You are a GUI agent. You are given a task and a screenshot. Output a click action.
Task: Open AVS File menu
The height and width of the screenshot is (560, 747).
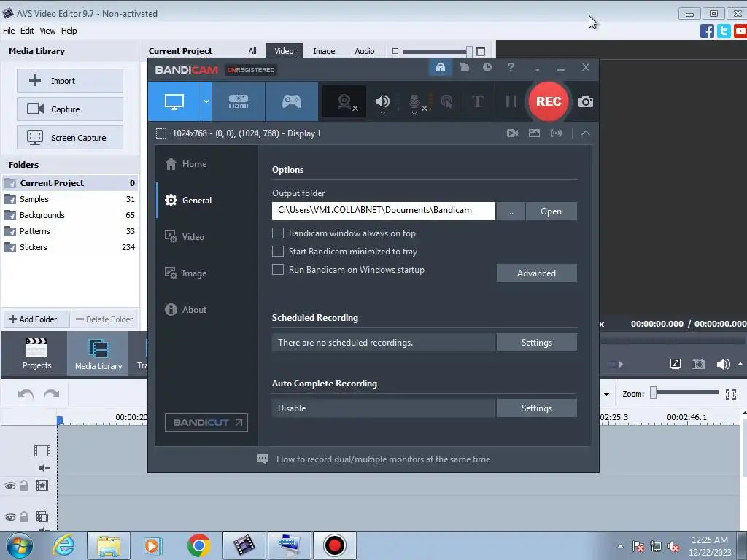coord(9,31)
